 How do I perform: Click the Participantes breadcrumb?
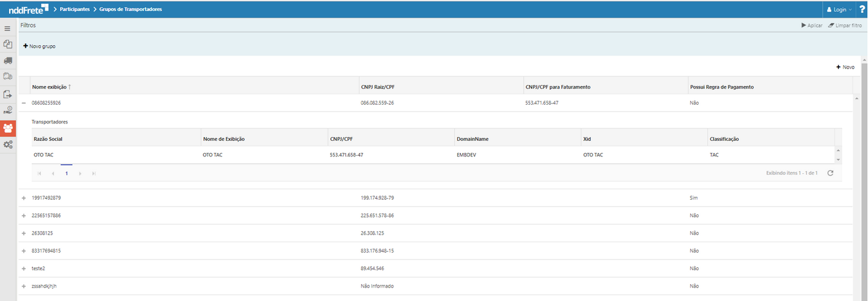point(74,10)
